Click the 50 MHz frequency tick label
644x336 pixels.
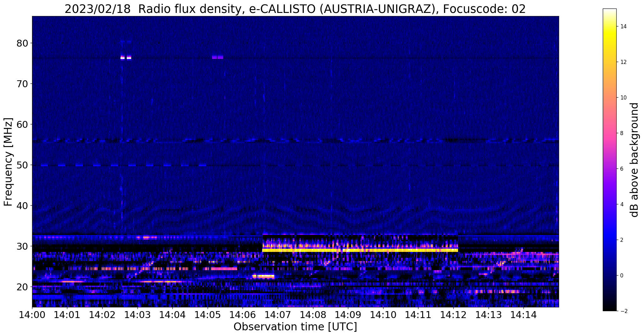[x=22, y=165]
